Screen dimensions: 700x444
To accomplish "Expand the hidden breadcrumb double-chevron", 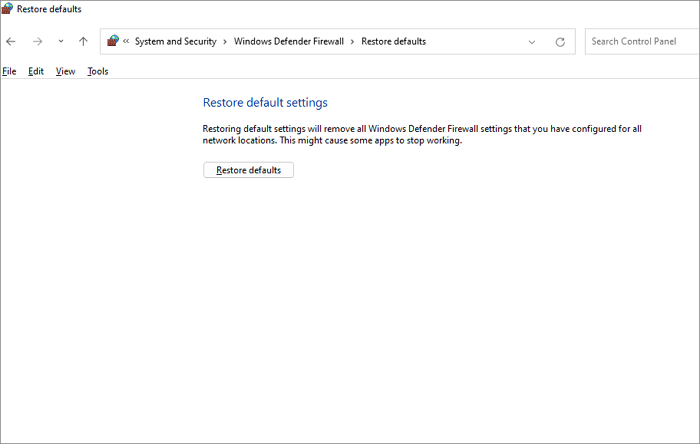I will 126,42.
